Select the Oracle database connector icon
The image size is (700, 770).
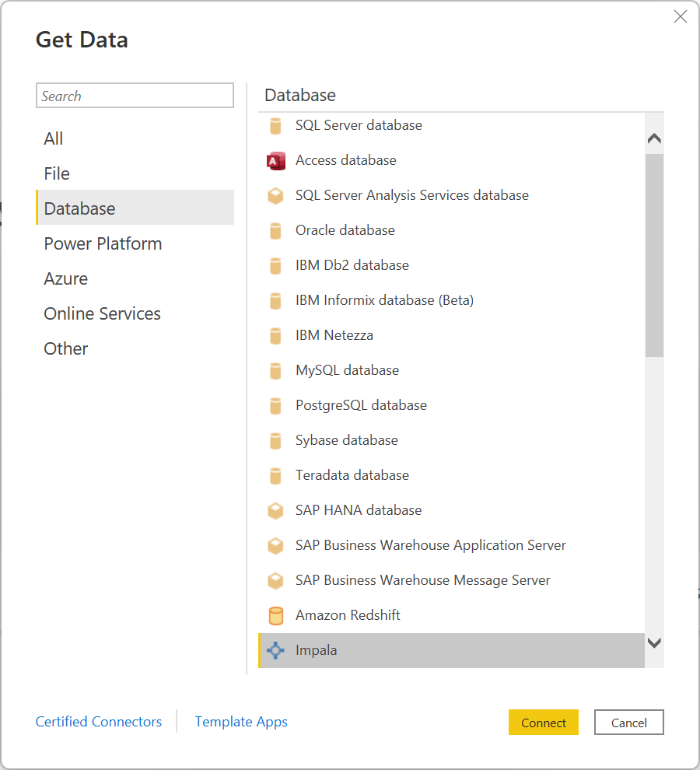275,230
